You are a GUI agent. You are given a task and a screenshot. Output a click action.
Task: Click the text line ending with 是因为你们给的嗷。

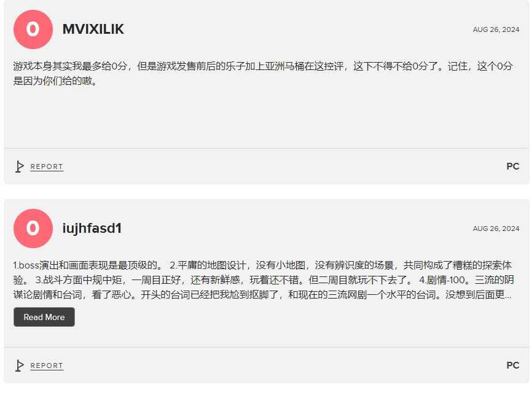(x=55, y=80)
